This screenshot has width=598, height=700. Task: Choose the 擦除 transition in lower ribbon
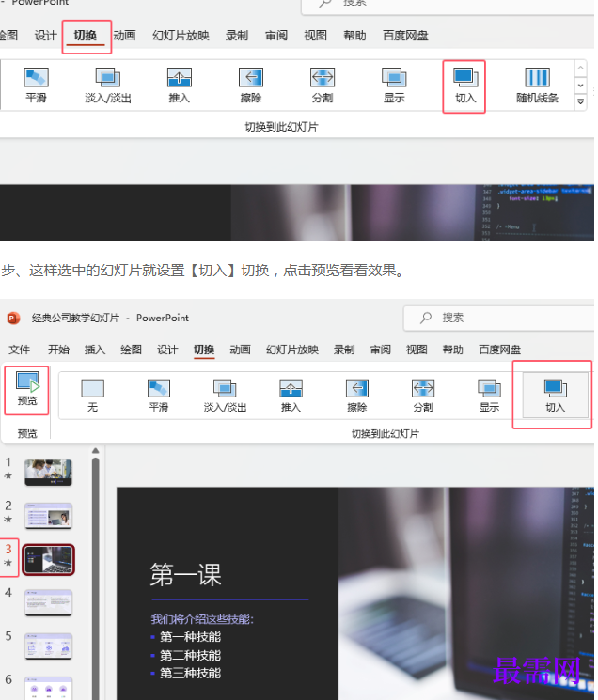click(357, 396)
